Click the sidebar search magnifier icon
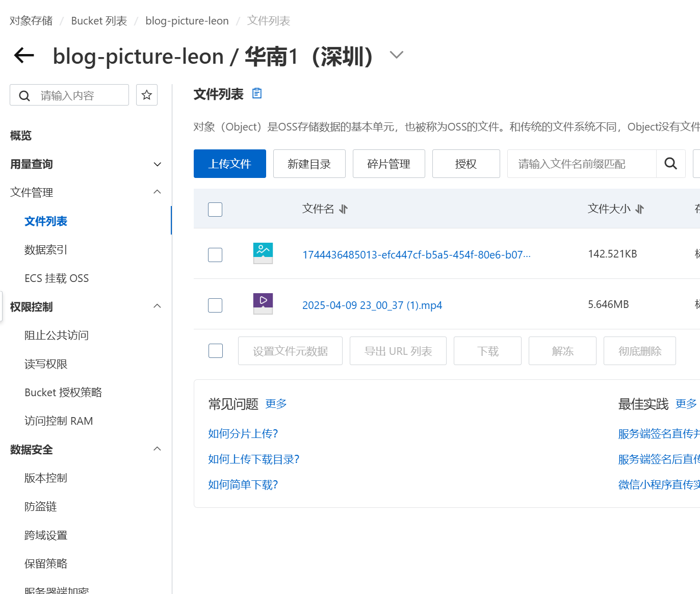The height and width of the screenshot is (594, 700). click(24, 96)
